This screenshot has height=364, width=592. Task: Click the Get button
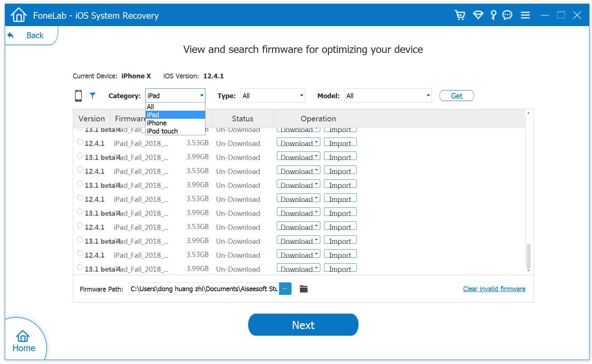coord(457,96)
